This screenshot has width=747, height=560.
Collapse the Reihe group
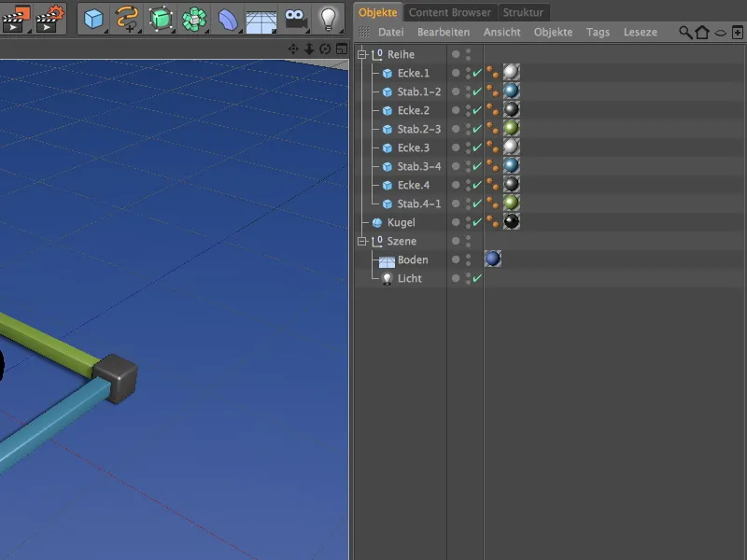(362, 54)
